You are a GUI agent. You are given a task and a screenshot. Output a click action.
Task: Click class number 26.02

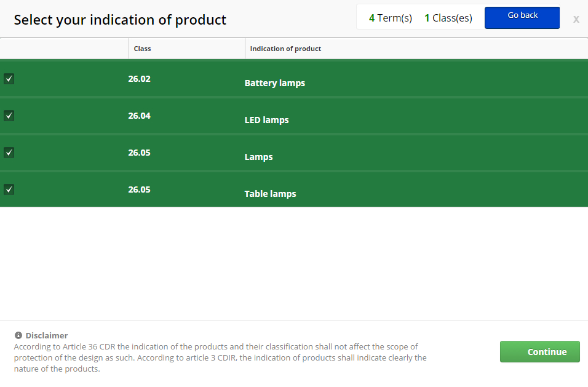[x=139, y=79]
